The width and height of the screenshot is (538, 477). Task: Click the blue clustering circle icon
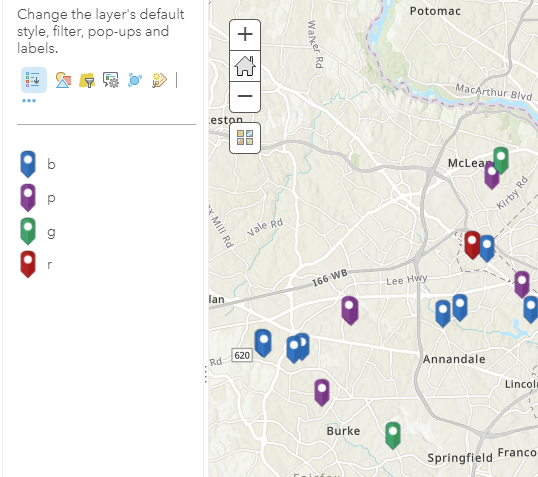click(x=135, y=80)
